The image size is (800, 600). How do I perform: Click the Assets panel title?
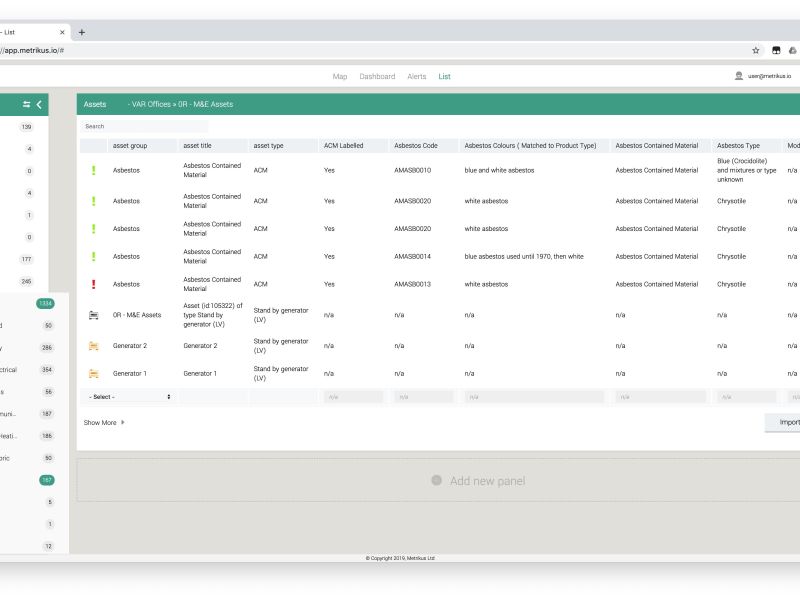95,104
